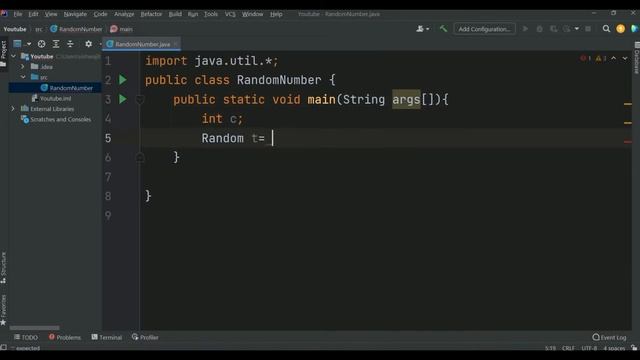The image size is (640, 360).
Task: Go to previous highlighted error arrow
Action: click(x=613, y=58)
